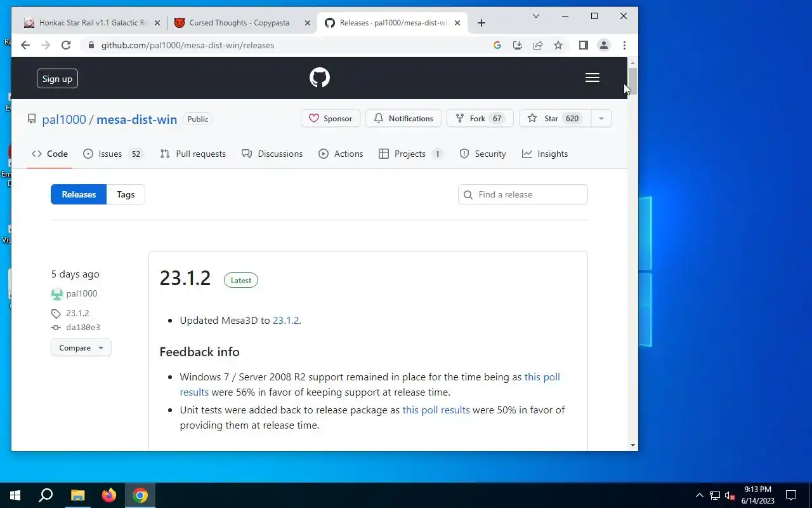
Task: Click the address bar URL
Action: [x=188, y=45]
